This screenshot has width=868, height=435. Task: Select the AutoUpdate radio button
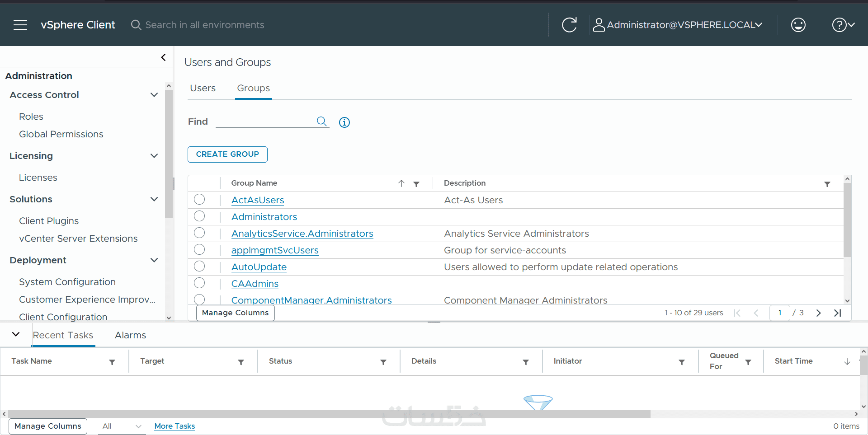pyautogui.click(x=199, y=266)
